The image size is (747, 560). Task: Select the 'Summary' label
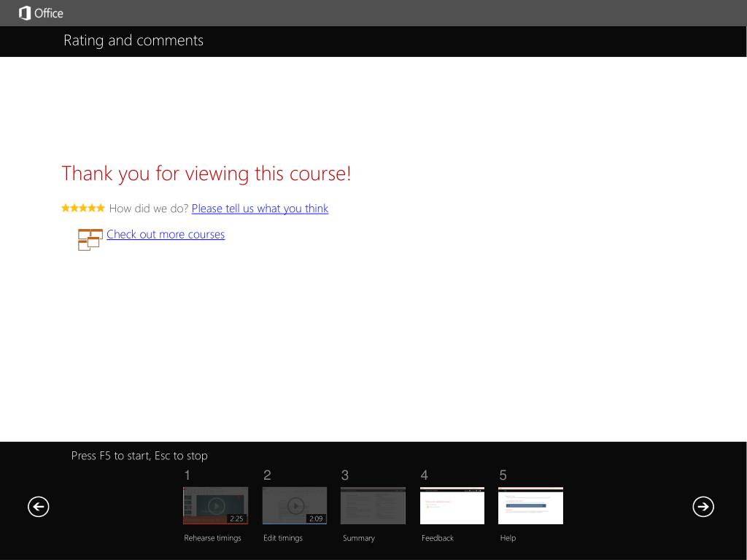coord(359,538)
